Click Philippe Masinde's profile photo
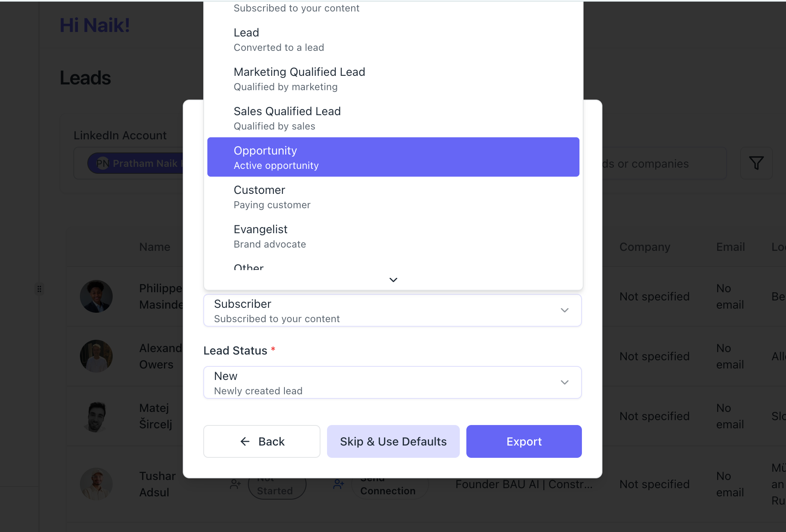The width and height of the screenshot is (786, 532). 96,296
